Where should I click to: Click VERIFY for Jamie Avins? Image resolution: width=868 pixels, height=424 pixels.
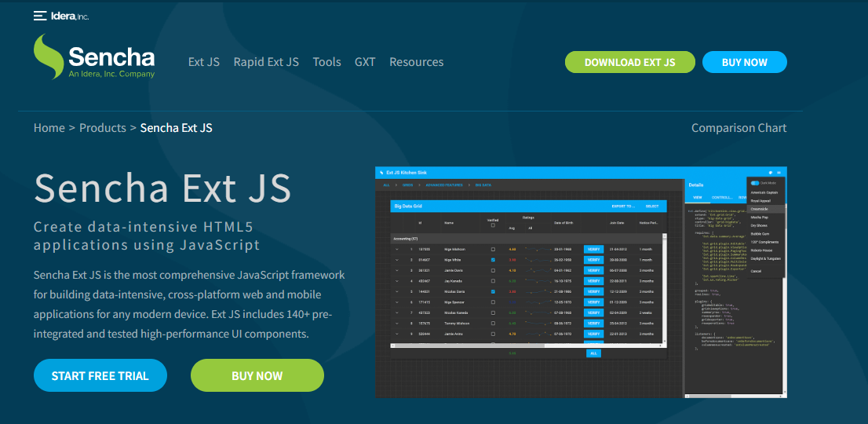593,334
